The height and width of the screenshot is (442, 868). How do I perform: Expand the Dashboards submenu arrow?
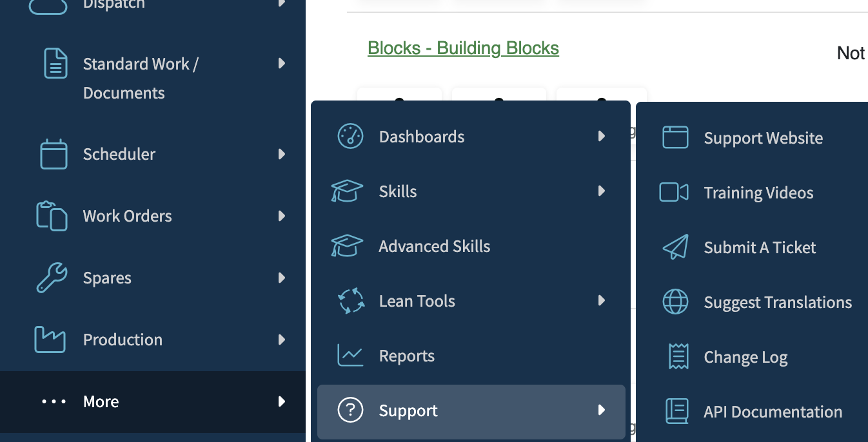[x=602, y=136]
